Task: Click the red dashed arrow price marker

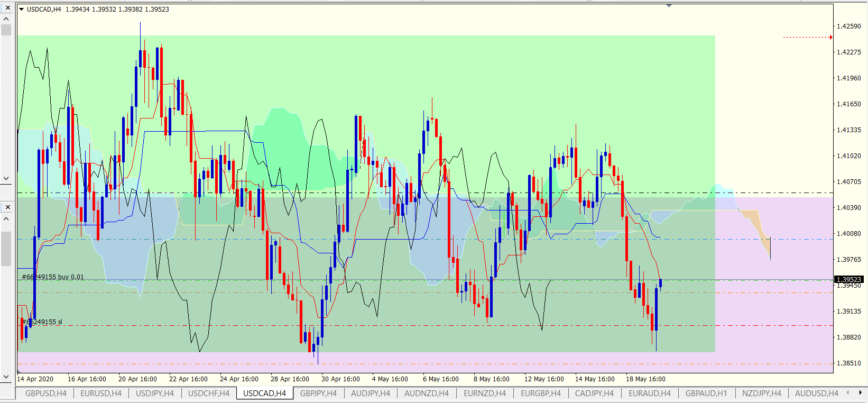Action: click(x=807, y=38)
